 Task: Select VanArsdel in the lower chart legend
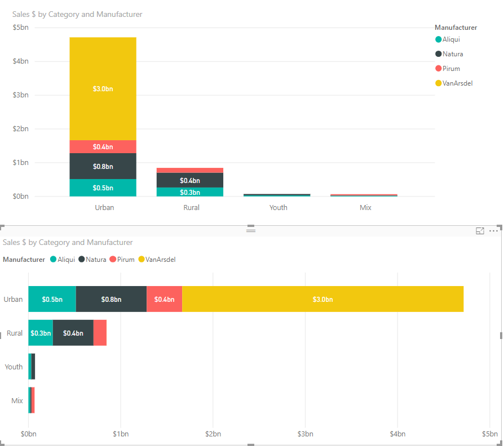point(157,260)
